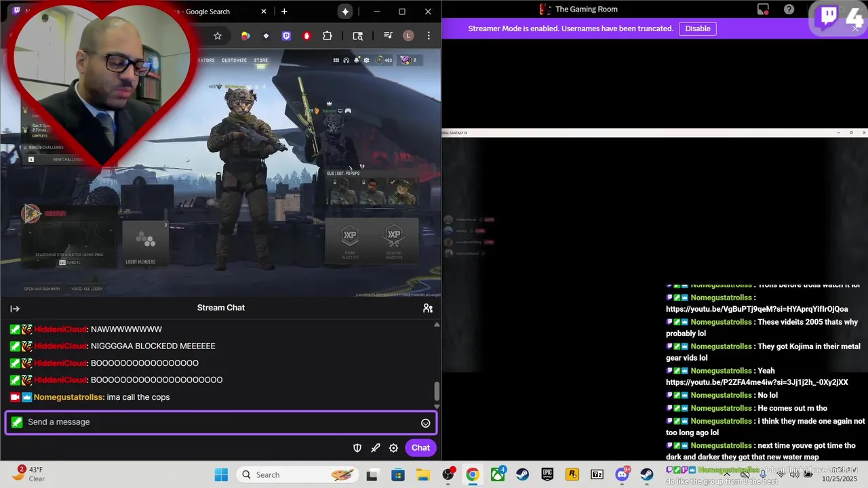
Task: Open the youtu.be/VgBuPTj9qeM link in Discord
Action: (x=757, y=309)
